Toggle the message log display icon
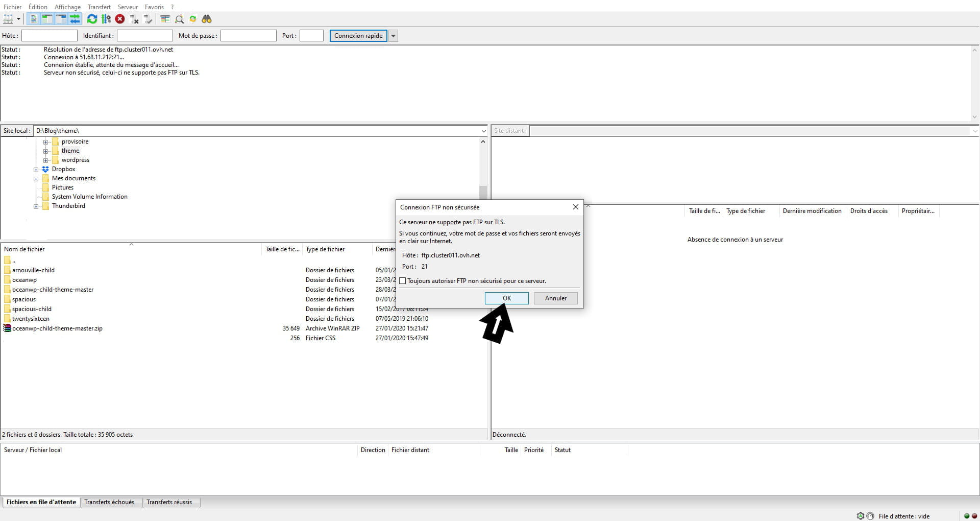Viewport: 980px width, 521px height. pos(33,19)
